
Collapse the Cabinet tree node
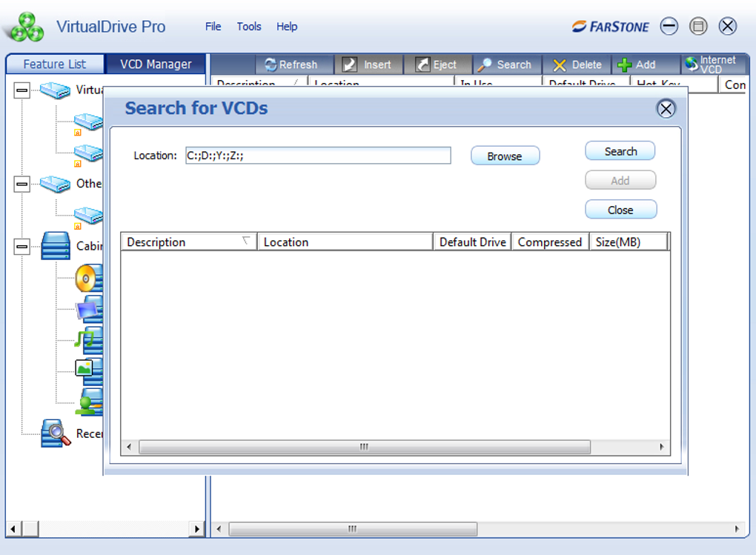21,247
